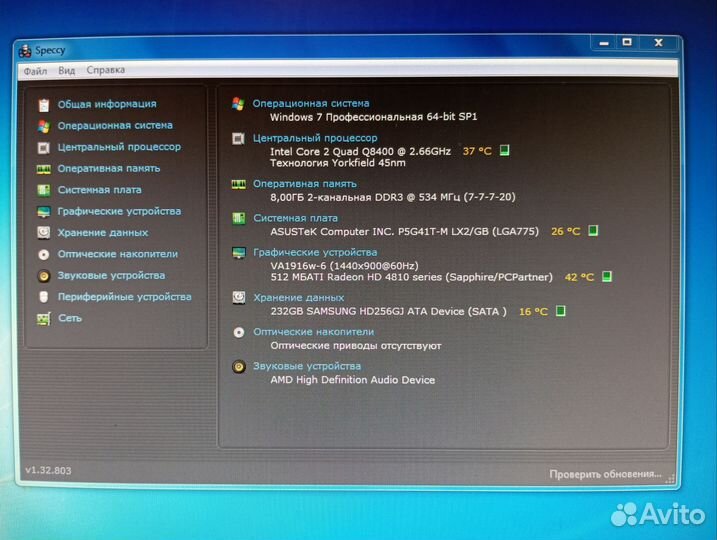The height and width of the screenshot is (540, 717).
Task: Click the monitor icon in summary pane
Action: click(x=239, y=252)
